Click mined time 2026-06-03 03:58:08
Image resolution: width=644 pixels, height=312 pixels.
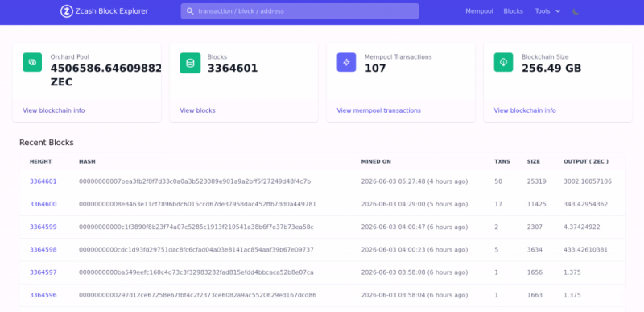pos(415,272)
